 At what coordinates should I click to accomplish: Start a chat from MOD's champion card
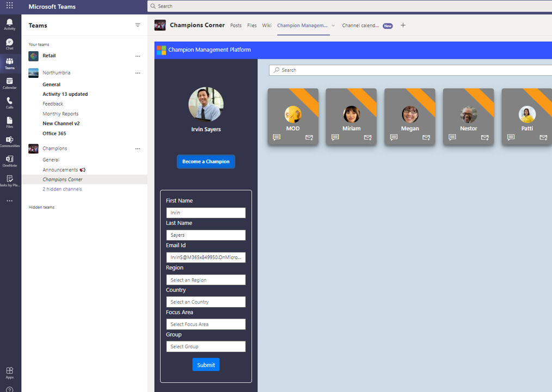tap(276, 138)
